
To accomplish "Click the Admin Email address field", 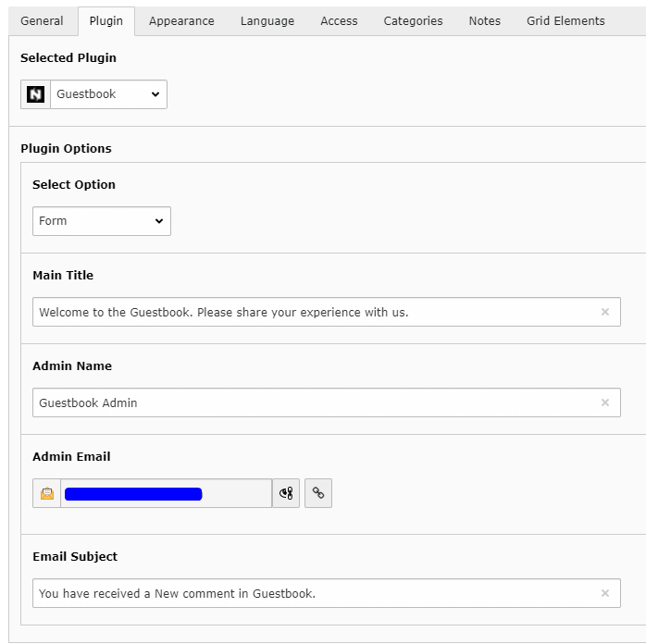I will (166, 493).
